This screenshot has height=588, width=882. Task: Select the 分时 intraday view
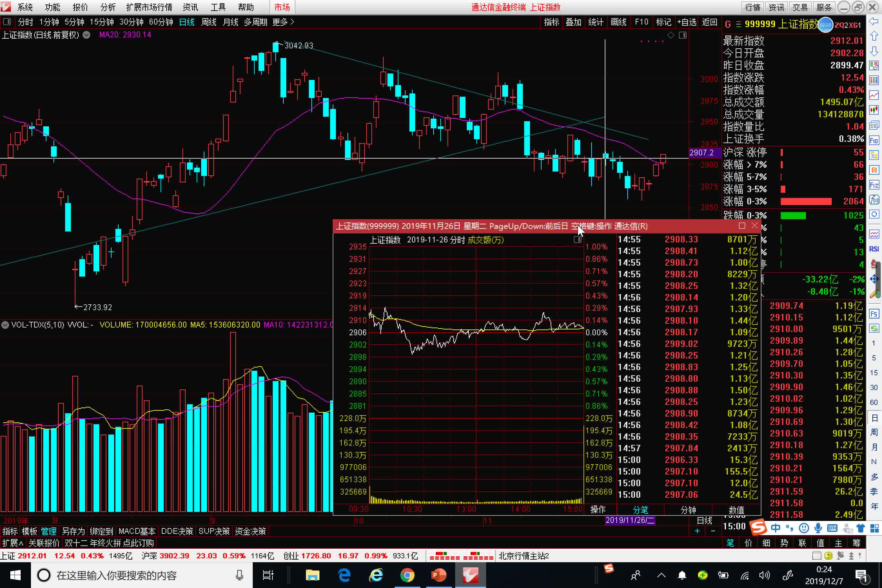click(25, 22)
